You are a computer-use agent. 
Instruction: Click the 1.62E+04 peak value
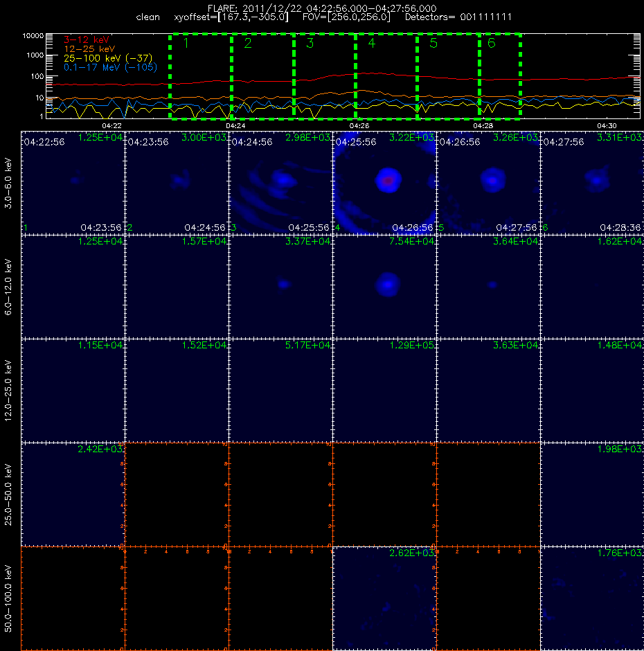(x=619, y=241)
